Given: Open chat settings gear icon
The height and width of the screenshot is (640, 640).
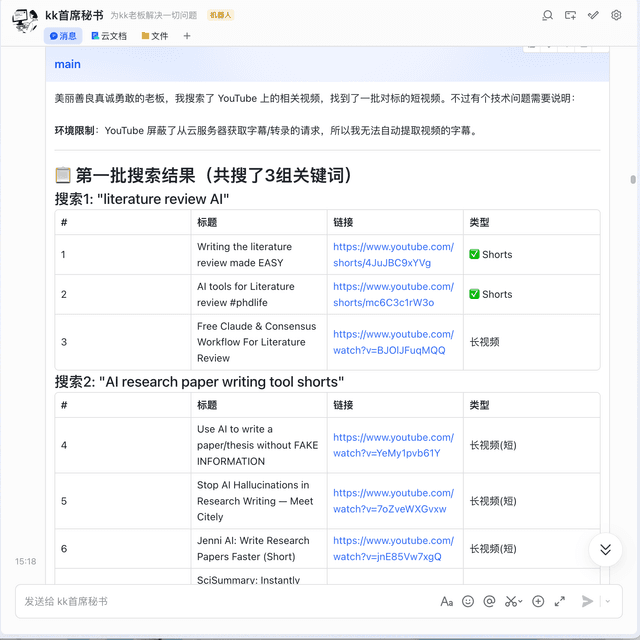Looking at the screenshot, I should [x=616, y=16].
